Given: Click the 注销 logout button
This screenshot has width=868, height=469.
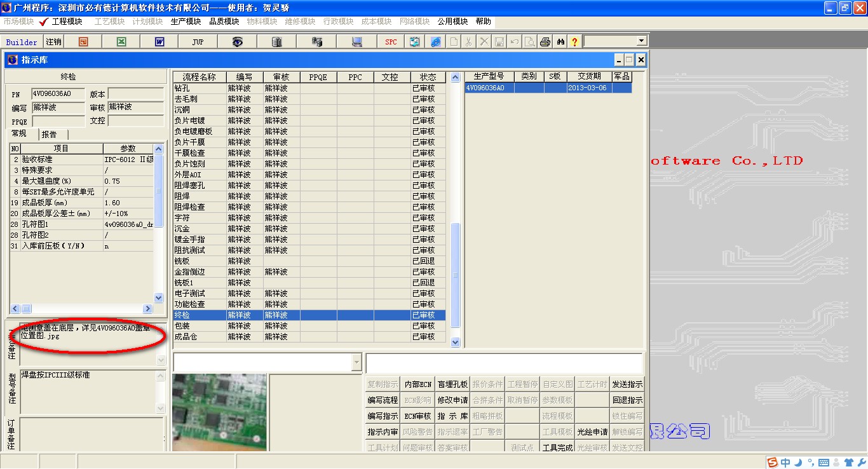Looking at the screenshot, I should pos(54,41).
